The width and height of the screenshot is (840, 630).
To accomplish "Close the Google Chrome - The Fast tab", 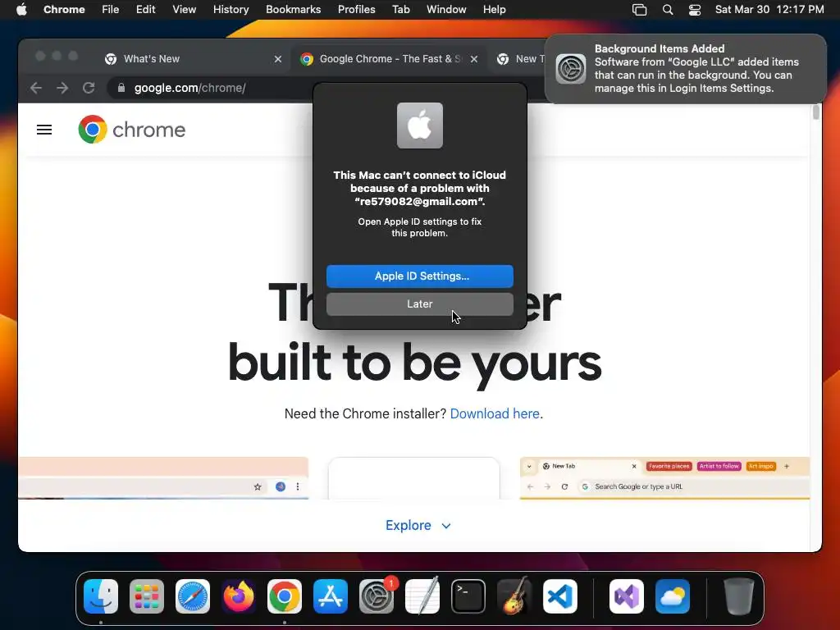I will pos(474,59).
